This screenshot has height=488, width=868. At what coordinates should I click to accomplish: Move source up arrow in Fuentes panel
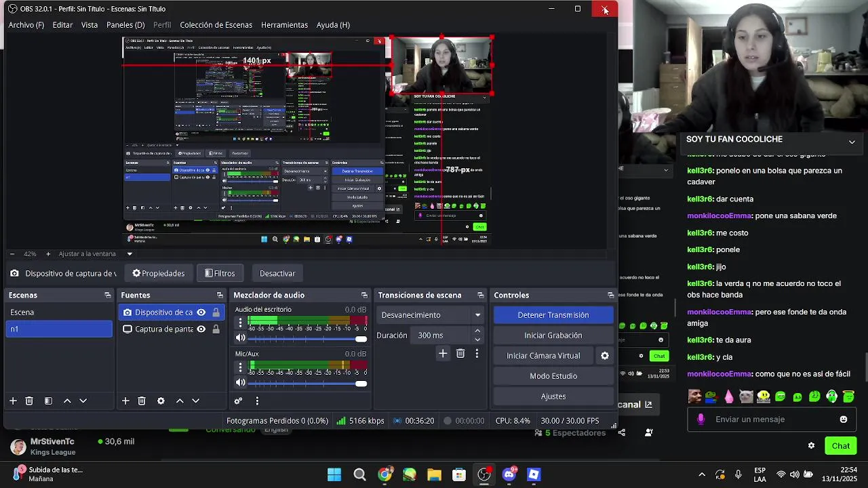coord(180,401)
